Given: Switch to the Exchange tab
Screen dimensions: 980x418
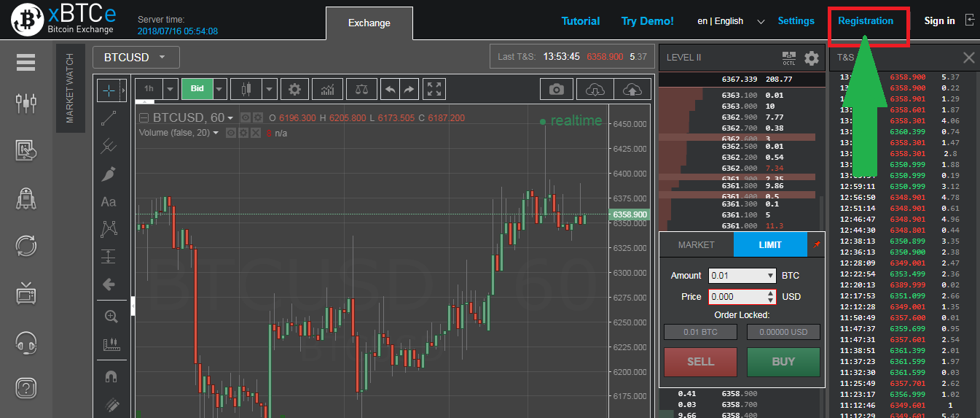Looking at the screenshot, I should tap(369, 23).
